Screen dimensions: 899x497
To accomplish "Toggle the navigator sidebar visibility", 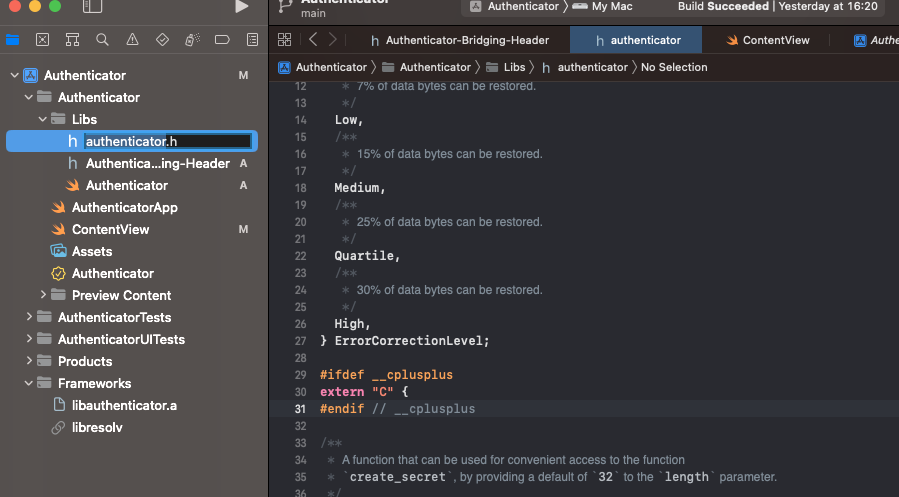I will click(92, 7).
